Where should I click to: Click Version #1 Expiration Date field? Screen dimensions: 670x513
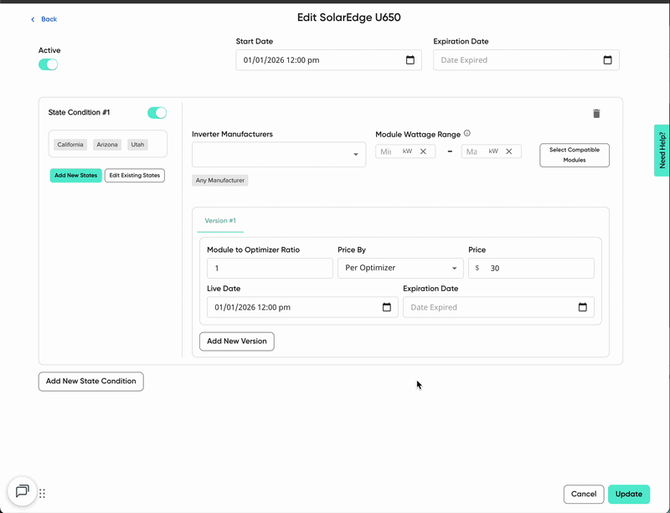[498, 307]
